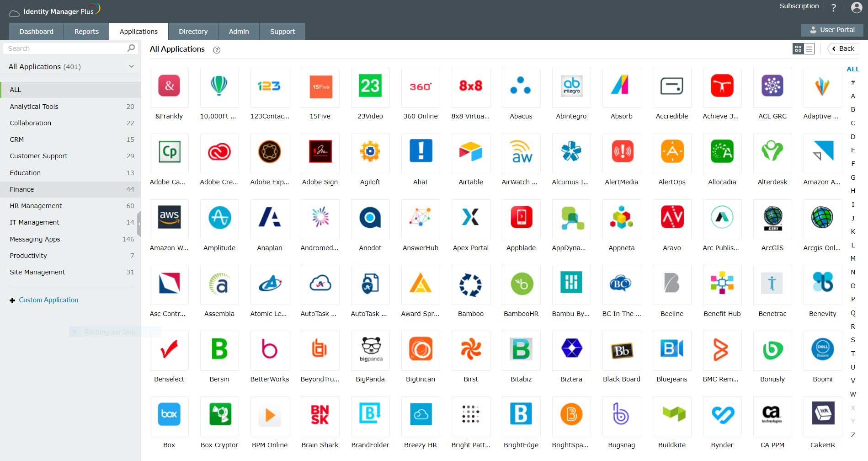Select the 15Five app icon
868x461 pixels.
click(320, 86)
